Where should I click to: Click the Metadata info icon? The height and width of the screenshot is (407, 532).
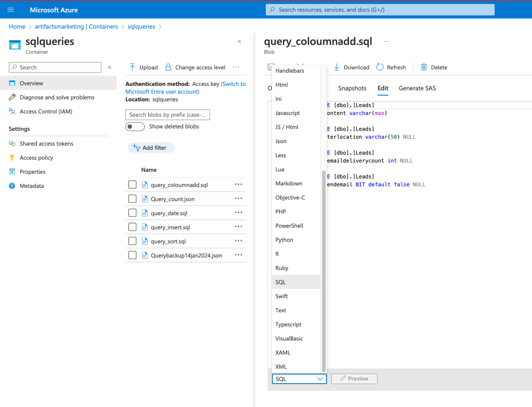[12, 186]
